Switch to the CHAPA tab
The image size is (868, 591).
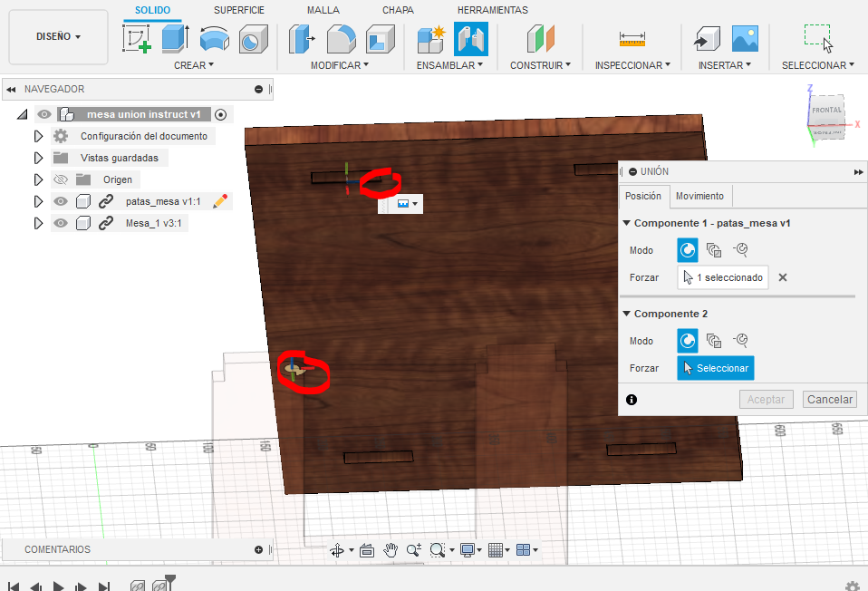(x=398, y=10)
